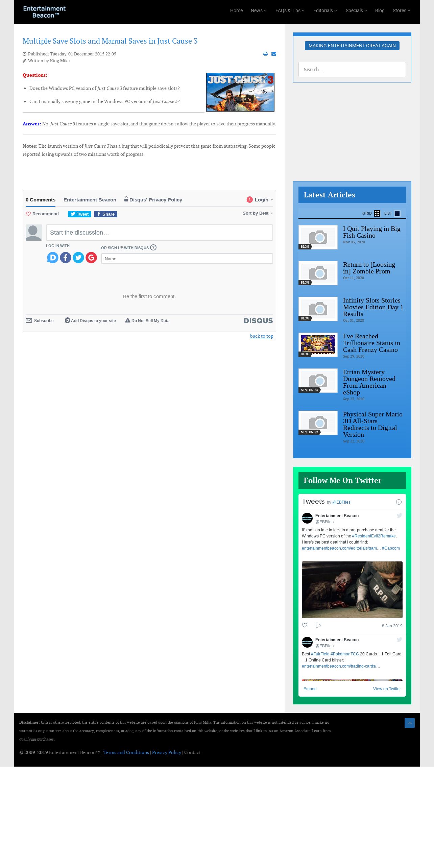Log in with Disqus icon
Viewport: 434px width, 868px height.
pyautogui.click(x=52, y=258)
